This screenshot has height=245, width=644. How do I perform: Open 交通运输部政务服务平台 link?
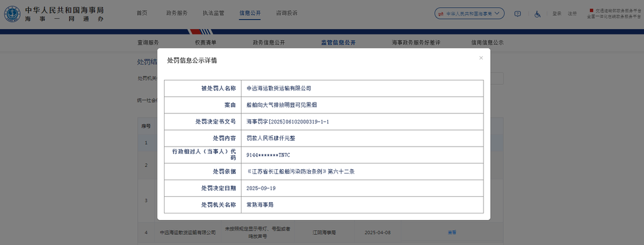click(617, 10)
